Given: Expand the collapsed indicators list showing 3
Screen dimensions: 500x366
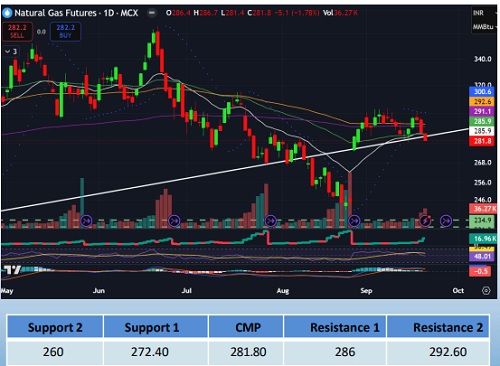Looking at the screenshot, I should (11, 52).
